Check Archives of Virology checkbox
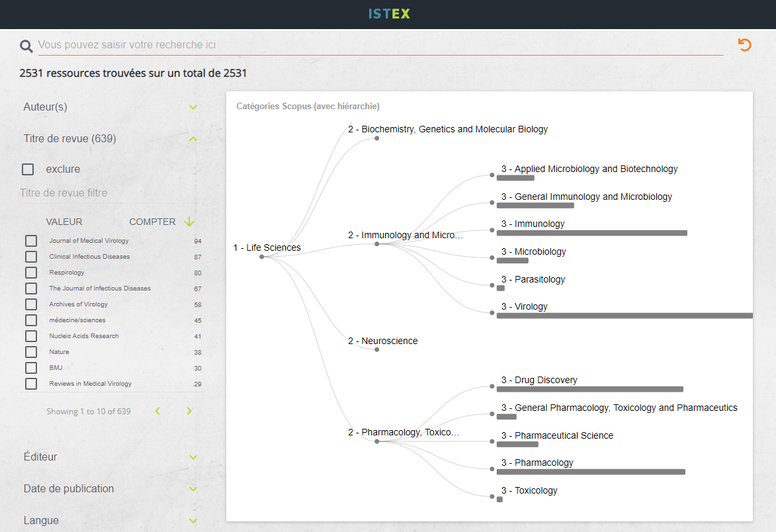This screenshot has width=776, height=532. 31,304
